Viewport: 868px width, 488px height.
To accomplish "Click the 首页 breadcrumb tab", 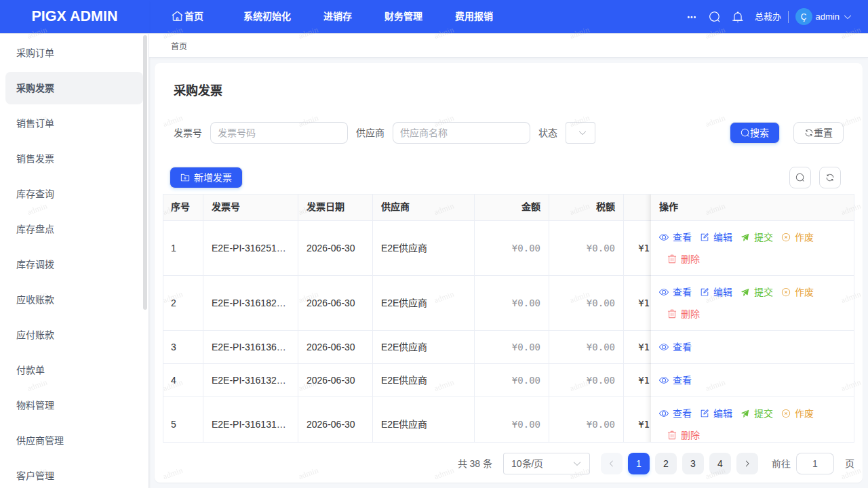I will (179, 46).
